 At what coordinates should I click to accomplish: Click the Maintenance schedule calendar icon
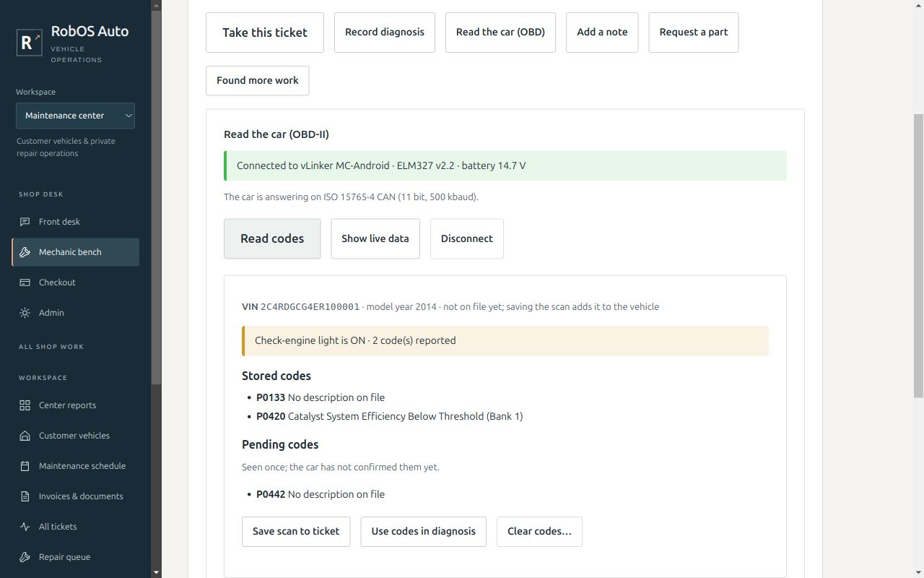click(25, 466)
